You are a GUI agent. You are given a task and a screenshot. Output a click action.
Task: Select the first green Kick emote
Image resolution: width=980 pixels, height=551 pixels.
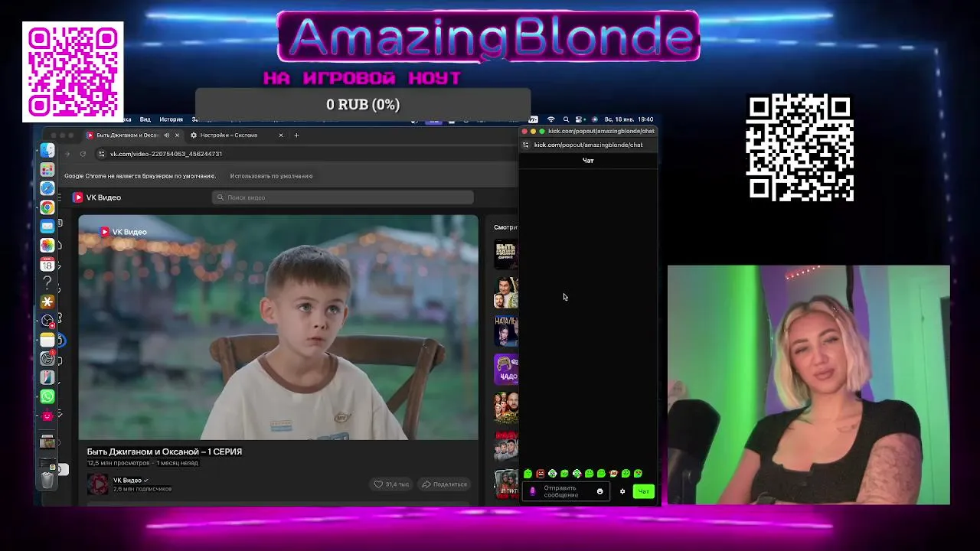pyautogui.click(x=528, y=474)
